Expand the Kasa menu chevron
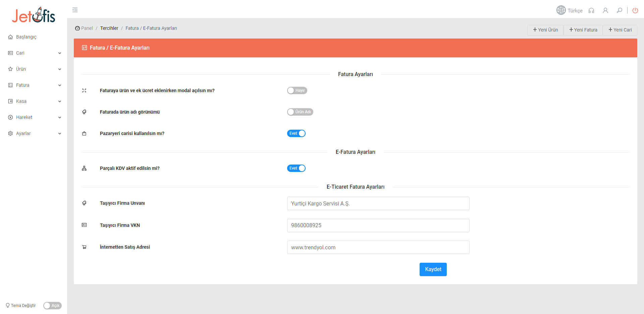 [60, 101]
